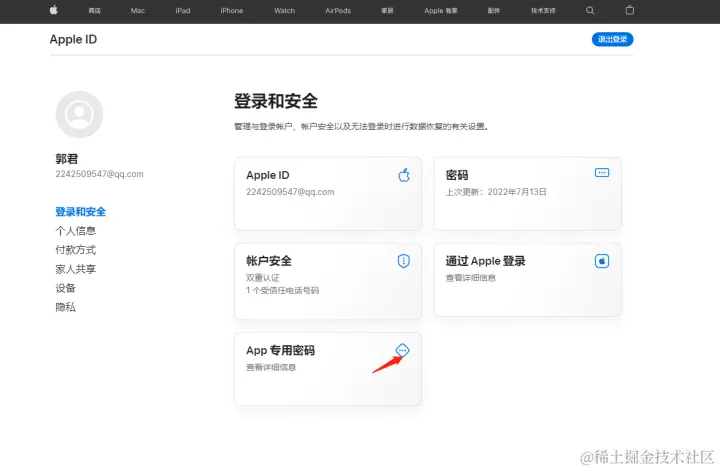Click the email under the name 郭君

click(x=99, y=174)
